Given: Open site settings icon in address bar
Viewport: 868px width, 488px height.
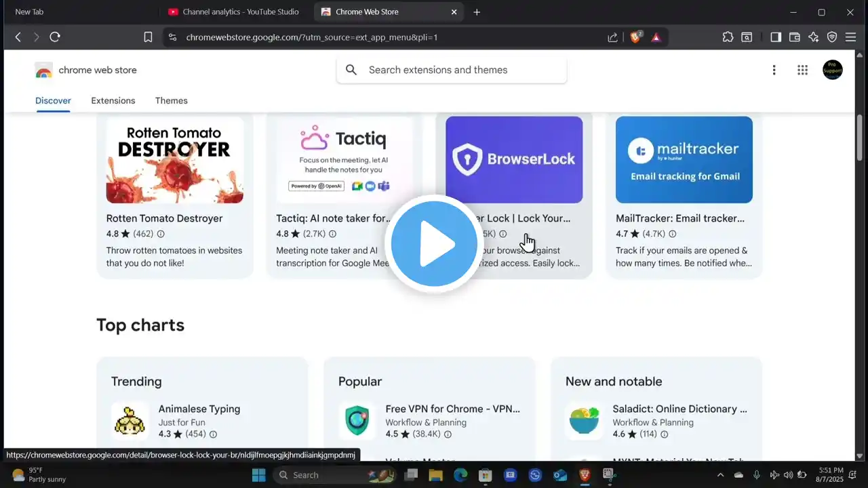Looking at the screenshot, I should 172,37.
